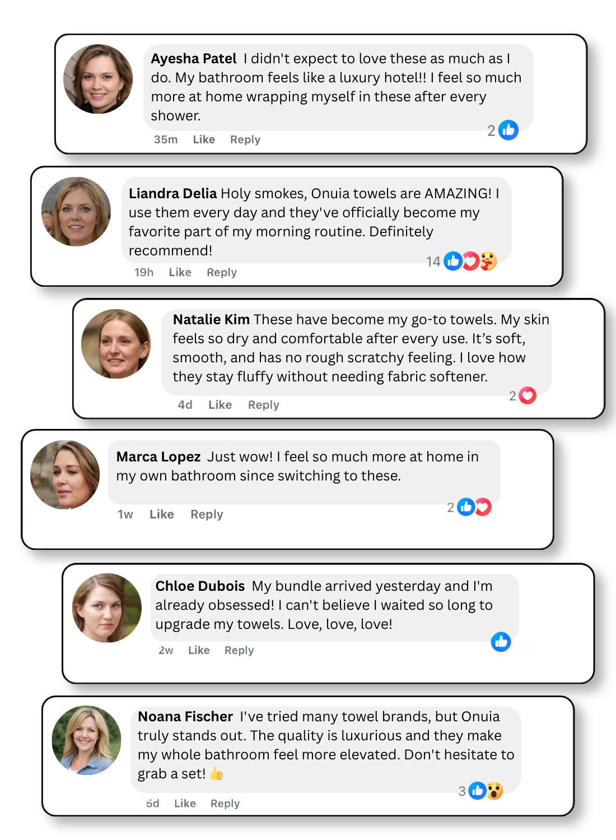Screen dimensions: 616x840
Task: Click heart reaction on Natalie Kim's comment
Action: [528, 395]
